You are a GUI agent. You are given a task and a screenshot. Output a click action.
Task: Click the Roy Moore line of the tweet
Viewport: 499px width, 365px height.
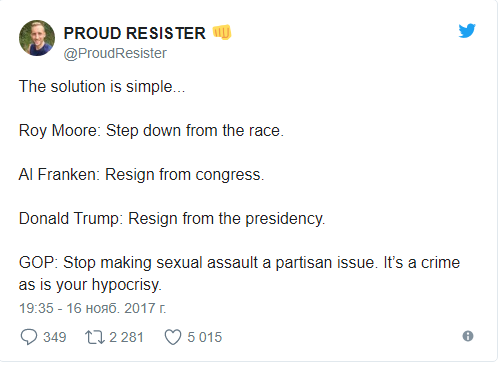(x=151, y=131)
